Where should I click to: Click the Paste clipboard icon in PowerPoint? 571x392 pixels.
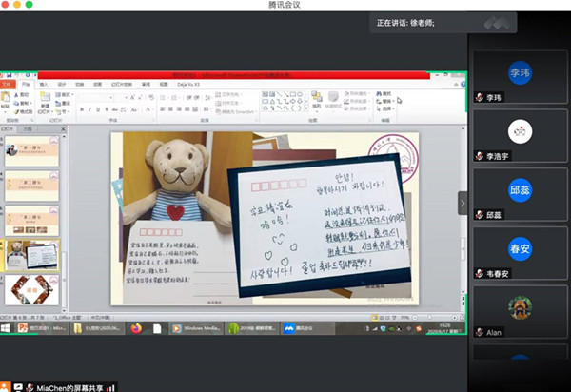(5, 97)
